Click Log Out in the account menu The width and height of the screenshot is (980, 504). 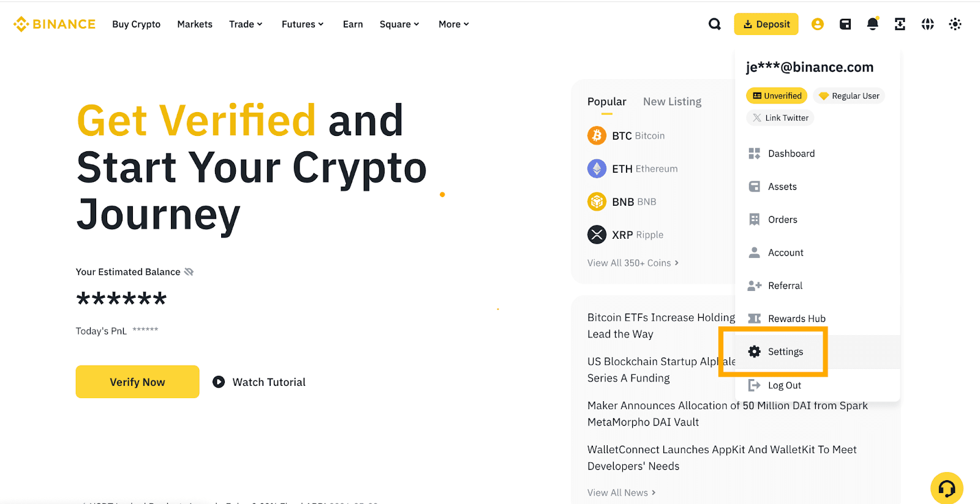click(x=784, y=385)
